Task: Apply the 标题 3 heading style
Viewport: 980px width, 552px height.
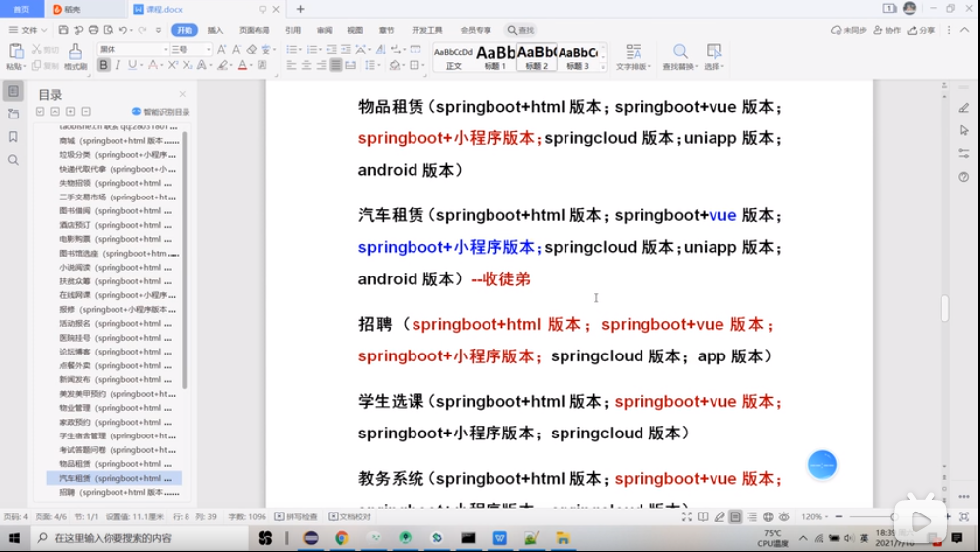Action: (578, 57)
